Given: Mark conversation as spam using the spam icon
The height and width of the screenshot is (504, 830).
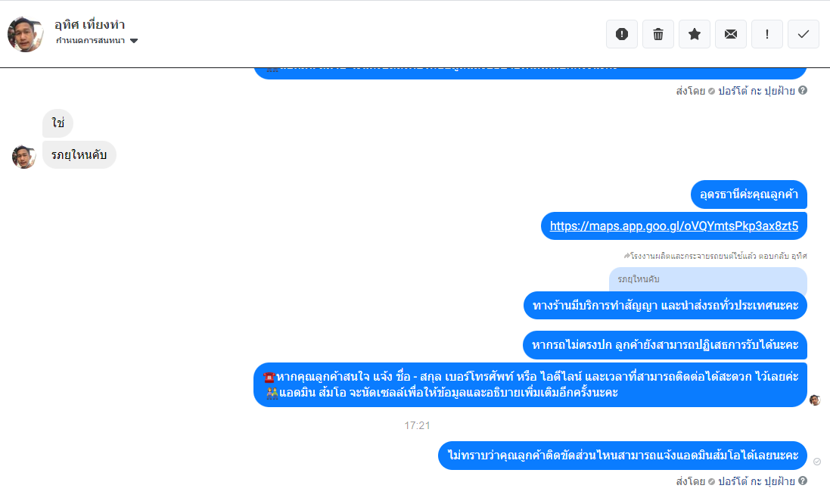Looking at the screenshot, I should [x=621, y=34].
